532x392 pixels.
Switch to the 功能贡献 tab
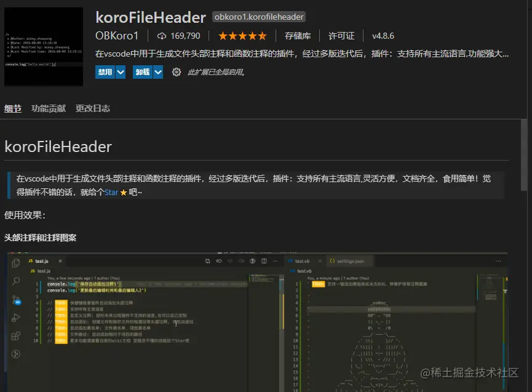49,108
